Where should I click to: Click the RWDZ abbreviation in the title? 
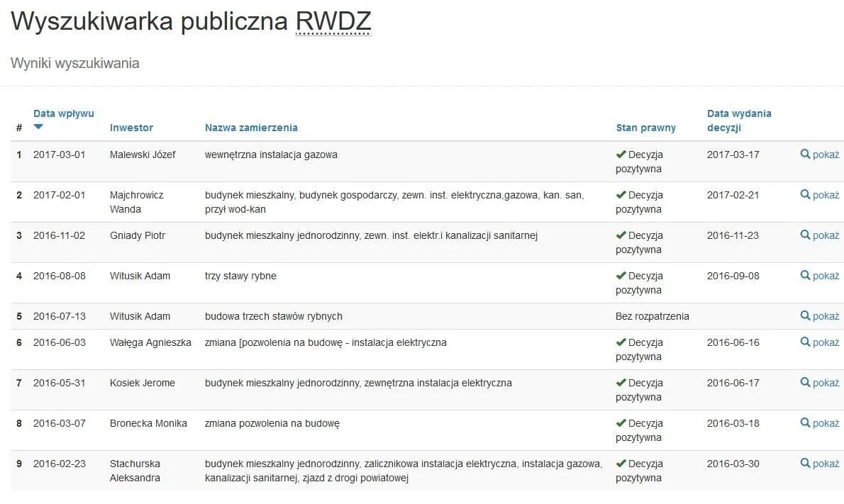(x=333, y=22)
